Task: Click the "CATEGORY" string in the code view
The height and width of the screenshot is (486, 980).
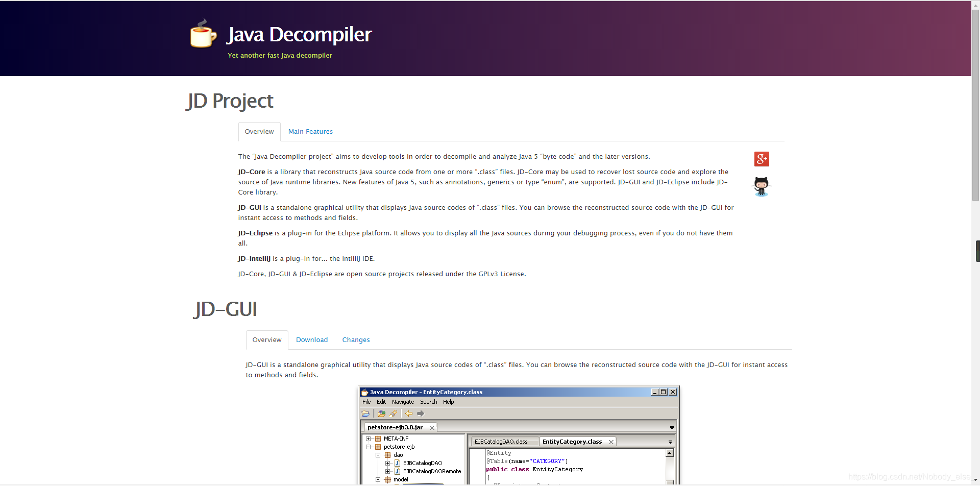Action: tap(547, 461)
